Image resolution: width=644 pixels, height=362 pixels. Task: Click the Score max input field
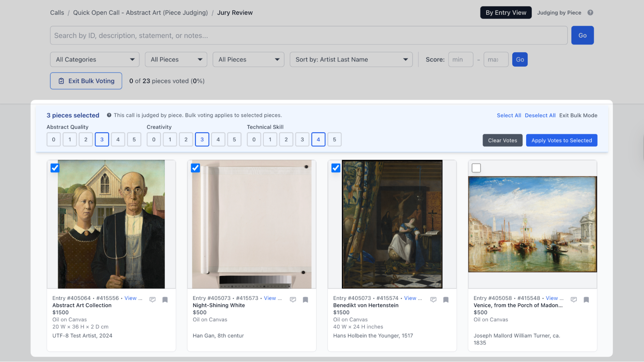click(x=496, y=60)
